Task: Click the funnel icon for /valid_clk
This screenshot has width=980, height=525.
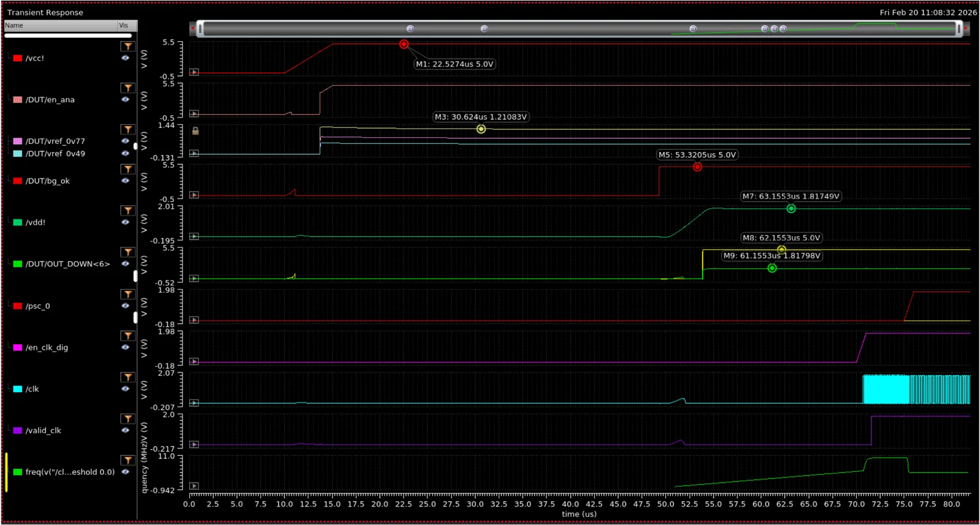Action: click(127, 419)
